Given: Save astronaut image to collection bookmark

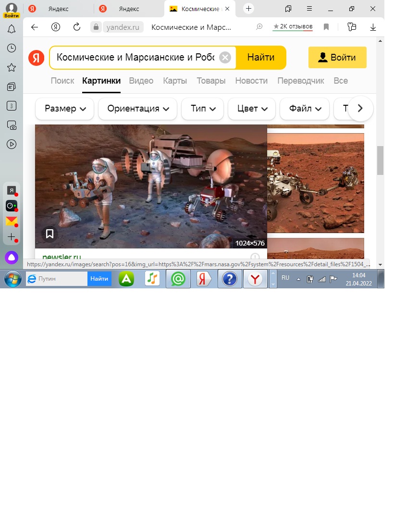Looking at the screenshot, I should pyautogui.click(x=50, y=234).
